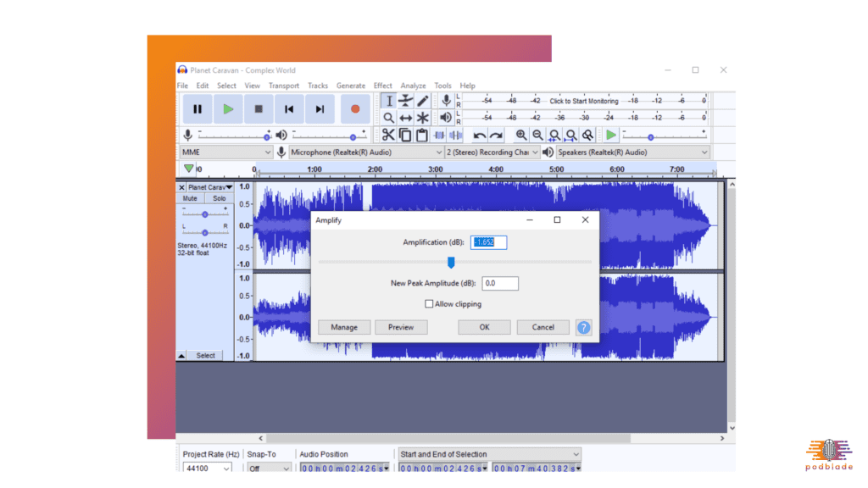Zoom out on the waveform
This screenshot has height=488, width=868.
coord(537,135)
